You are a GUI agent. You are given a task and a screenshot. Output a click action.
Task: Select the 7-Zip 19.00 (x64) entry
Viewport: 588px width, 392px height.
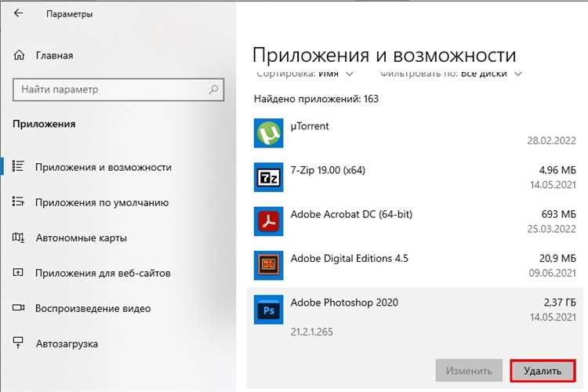click(415, 177)
